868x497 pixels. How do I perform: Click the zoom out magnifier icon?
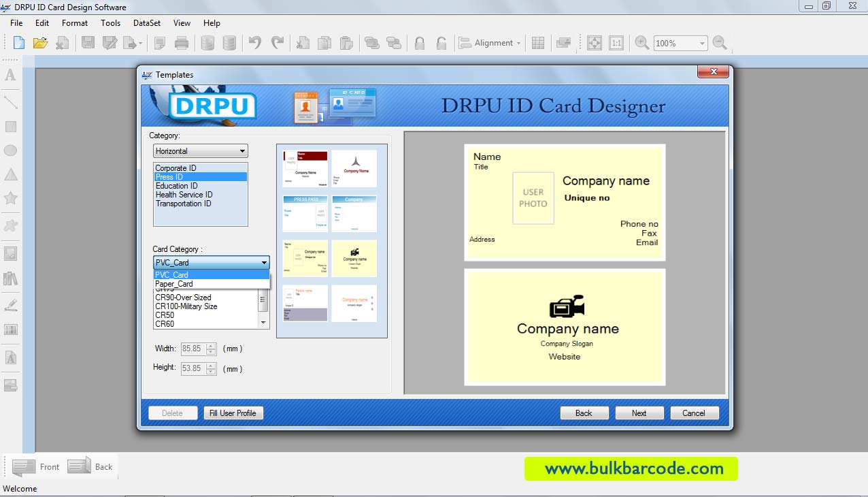point(720,43)
